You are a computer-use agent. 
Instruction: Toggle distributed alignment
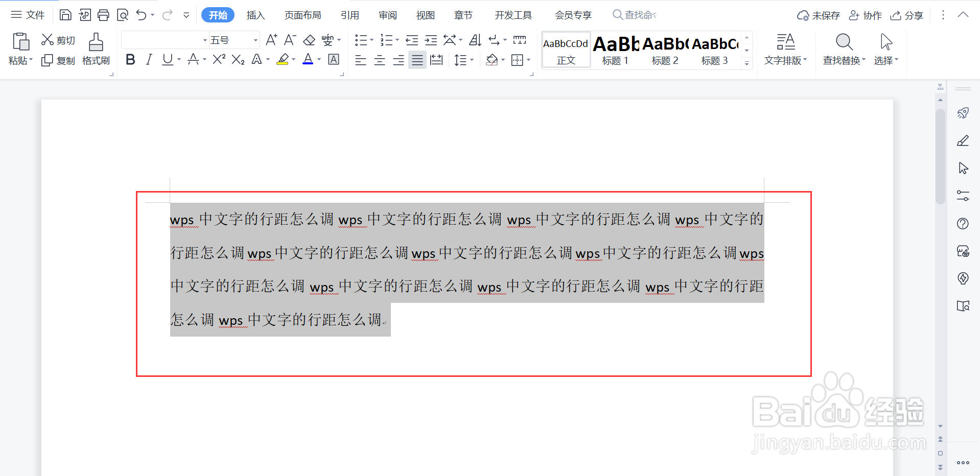436,60
